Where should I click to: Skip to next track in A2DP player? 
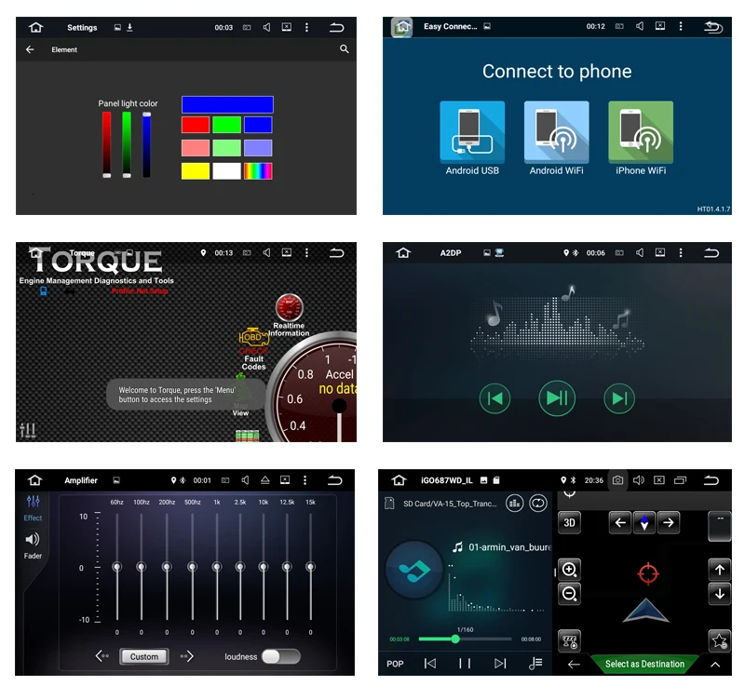pyautogui.click(x=619, y=398)
